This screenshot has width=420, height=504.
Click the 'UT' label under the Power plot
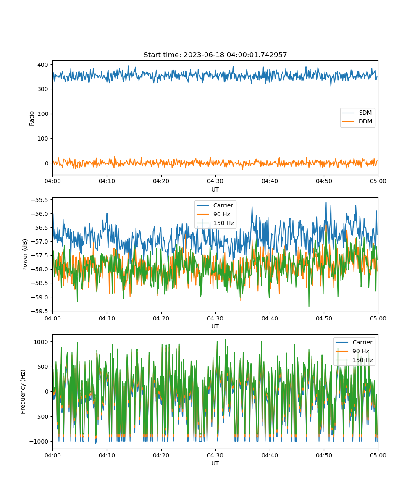pyautogui.click(x=215, y=326)
